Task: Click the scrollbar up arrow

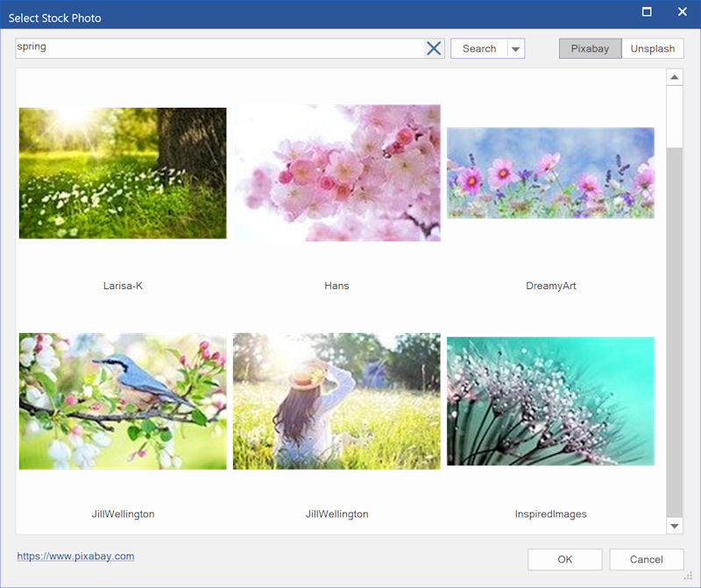Action: click(674, 77)
